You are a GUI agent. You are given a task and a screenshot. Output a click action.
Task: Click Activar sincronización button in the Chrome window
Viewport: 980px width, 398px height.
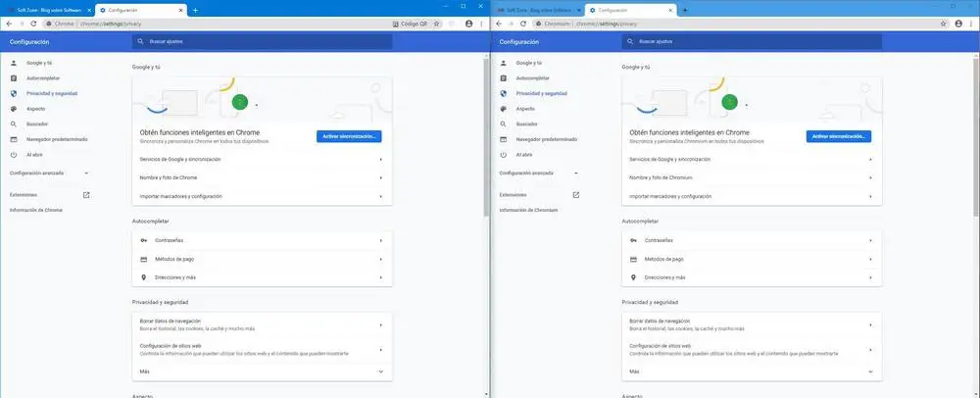click(349, 136)
